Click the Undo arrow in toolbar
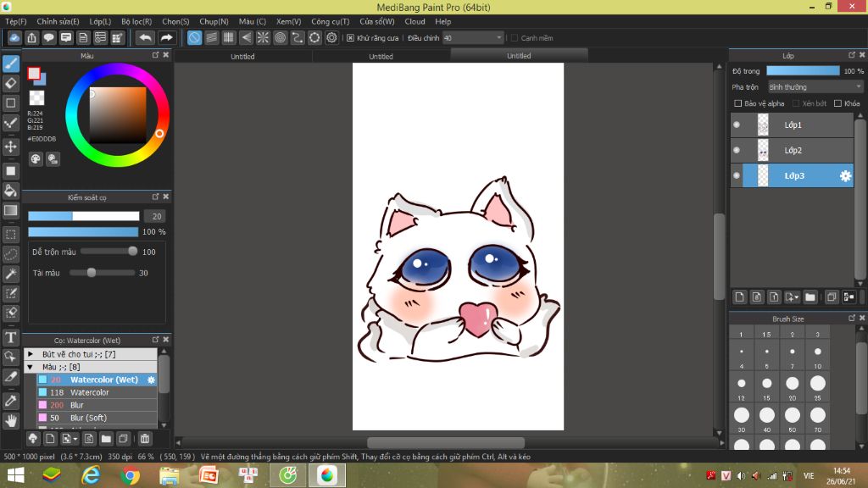Viewport: 868px width, 488px height. [145, 37]
